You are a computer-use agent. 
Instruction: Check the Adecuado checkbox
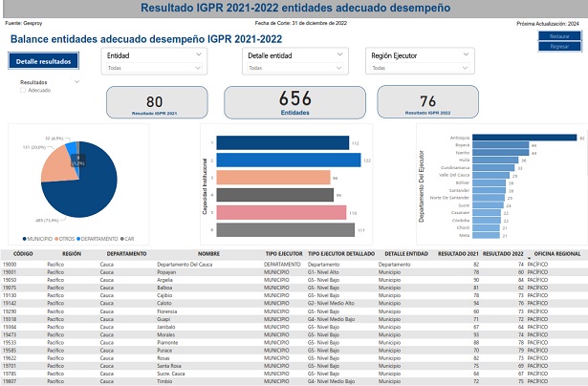click(23, 90)
